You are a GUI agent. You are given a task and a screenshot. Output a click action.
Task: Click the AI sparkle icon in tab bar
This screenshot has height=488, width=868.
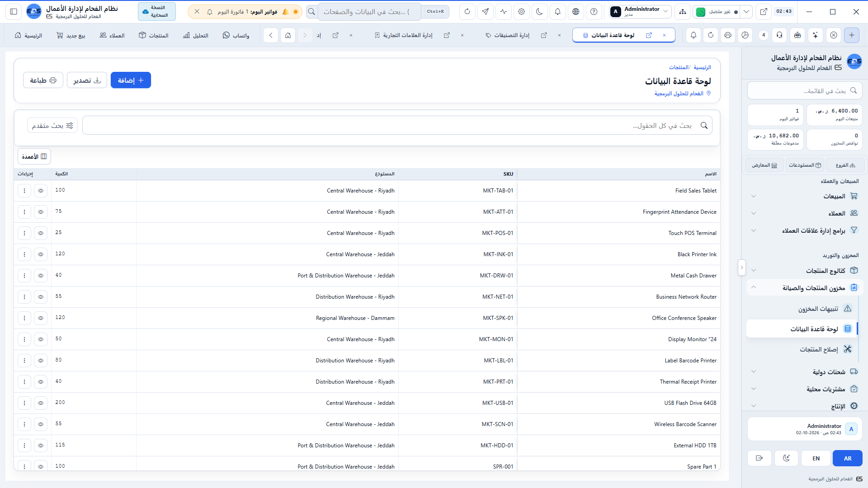[x=815, y=35]
